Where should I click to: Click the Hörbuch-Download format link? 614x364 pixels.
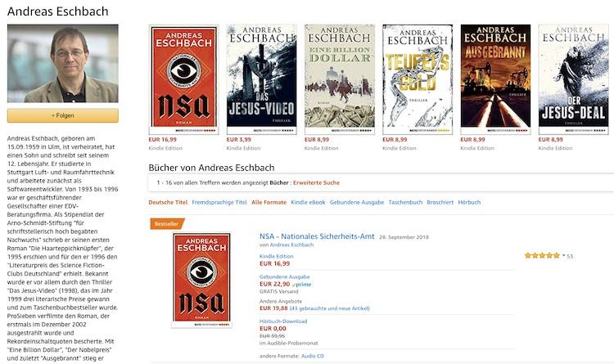pyautogui.click(x=283, y=321)
